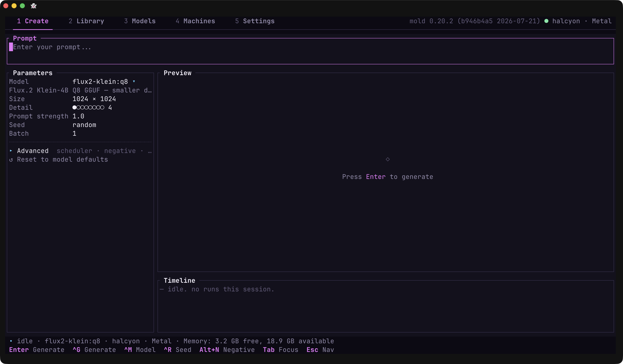Focus the prompt input field
Screen dimensions: 623x364
click(310, 51)
